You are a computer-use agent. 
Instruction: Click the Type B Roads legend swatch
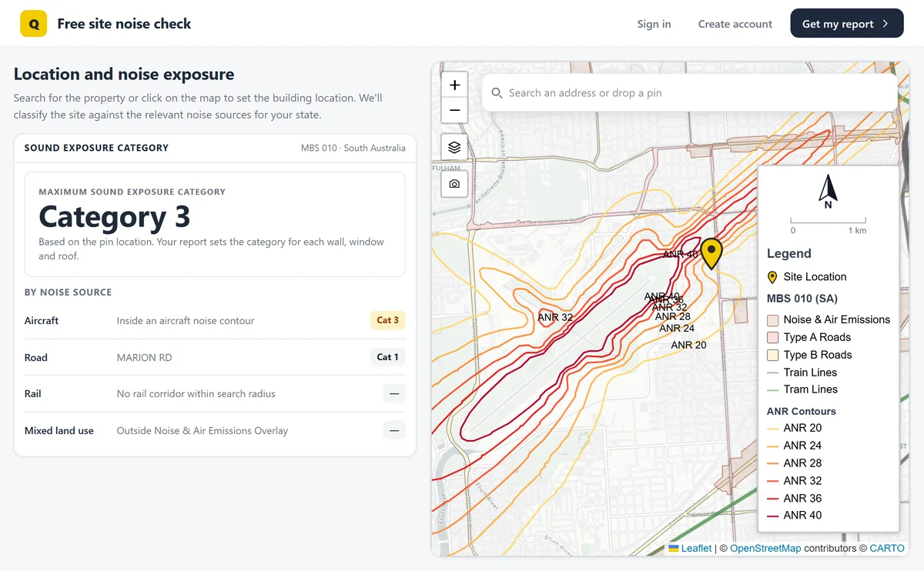pyautogui.click(x=773, y=356)
